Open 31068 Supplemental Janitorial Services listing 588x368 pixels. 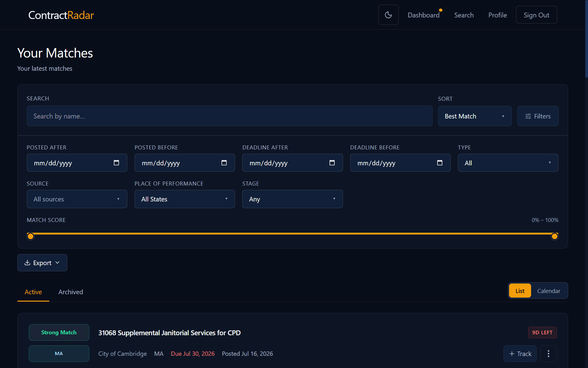[169, 333]
